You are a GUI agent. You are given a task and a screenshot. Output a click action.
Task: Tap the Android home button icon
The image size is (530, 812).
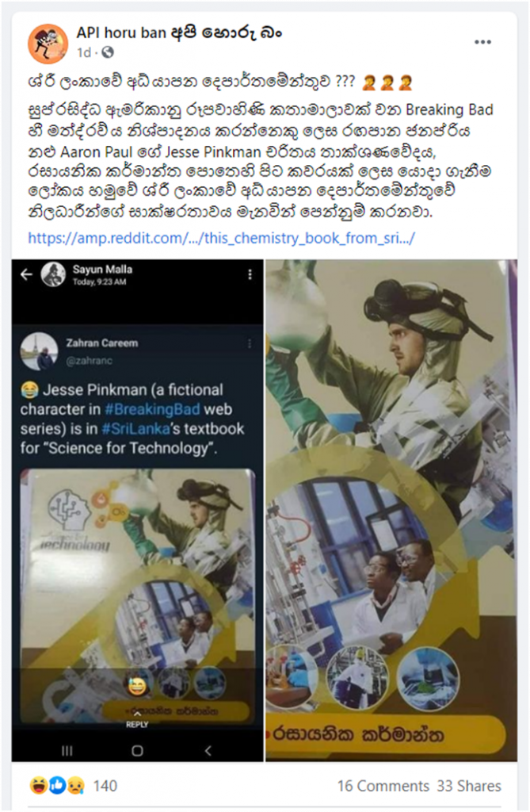coord(137,750)
